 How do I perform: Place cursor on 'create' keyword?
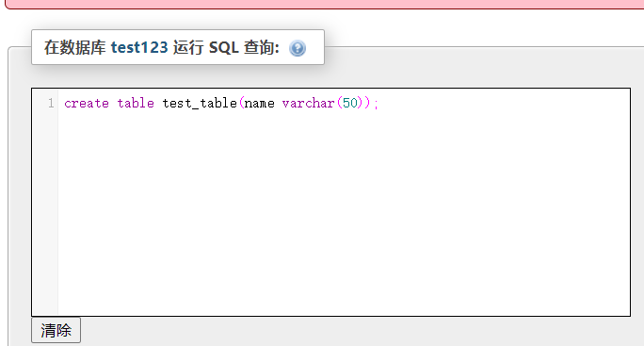[87, 103]
